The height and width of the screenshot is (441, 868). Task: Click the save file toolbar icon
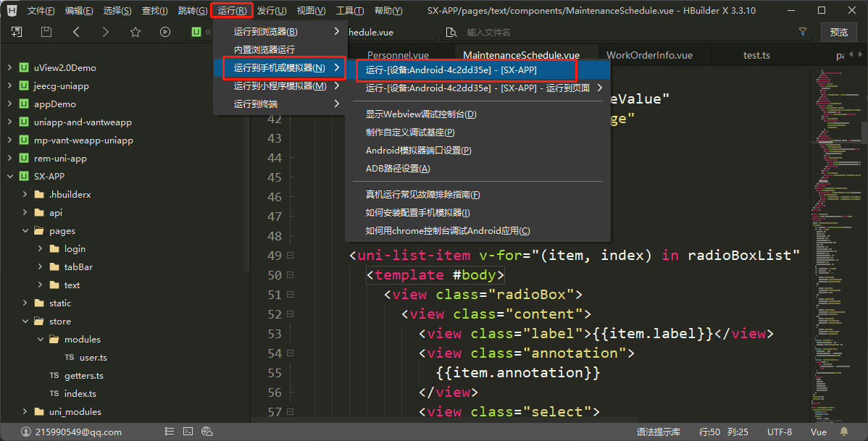(x=46, y=32)
